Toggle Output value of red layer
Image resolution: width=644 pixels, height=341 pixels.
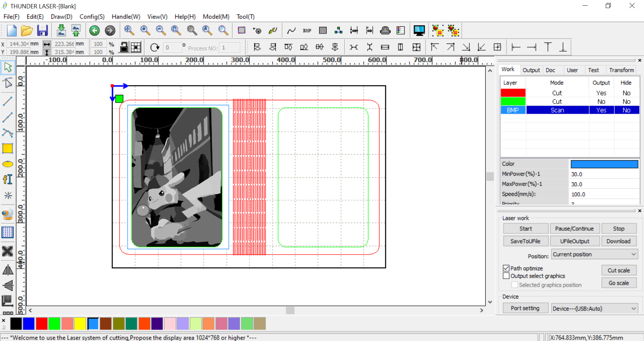click(x=601, y=93)
